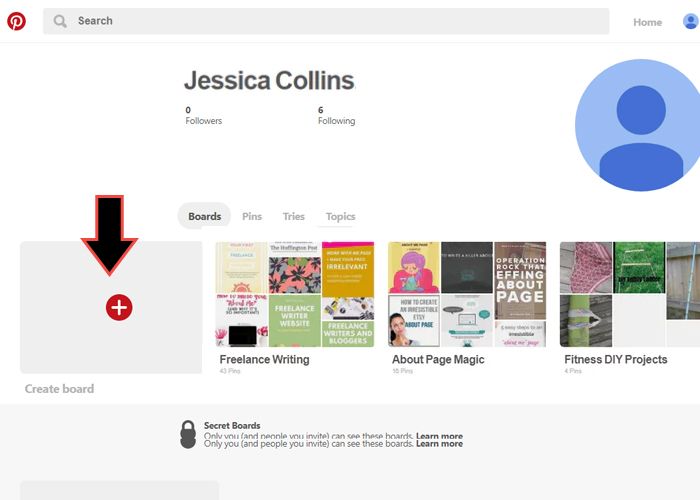Click the Create board label
The image size is (700, 500).
(59, 389)
